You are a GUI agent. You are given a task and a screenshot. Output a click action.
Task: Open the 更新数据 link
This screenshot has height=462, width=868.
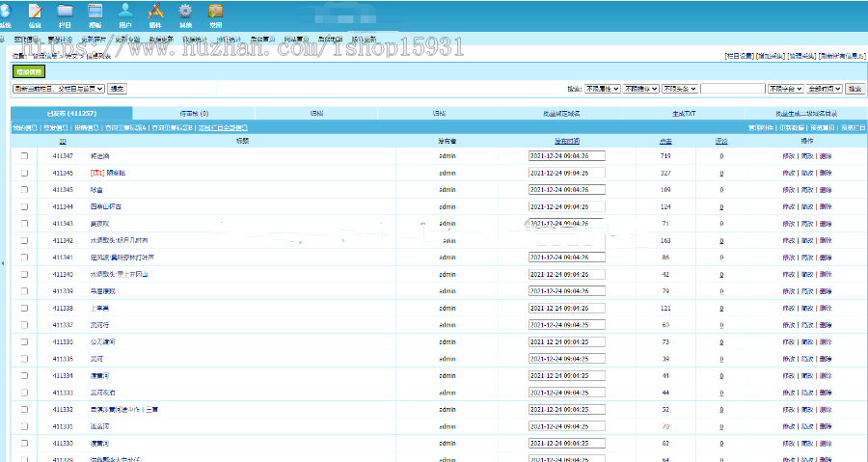tap(792, 128)
